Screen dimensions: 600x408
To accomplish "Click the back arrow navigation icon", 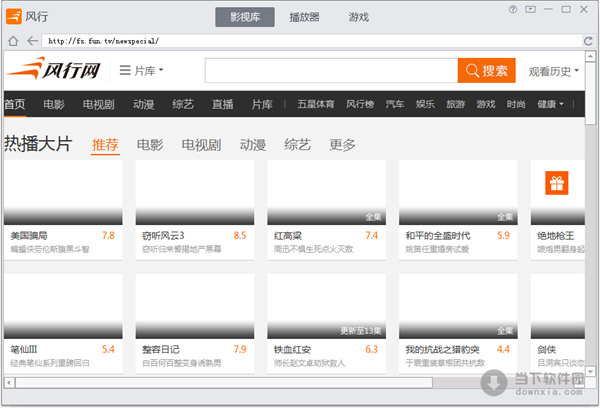I will (32, 41).
